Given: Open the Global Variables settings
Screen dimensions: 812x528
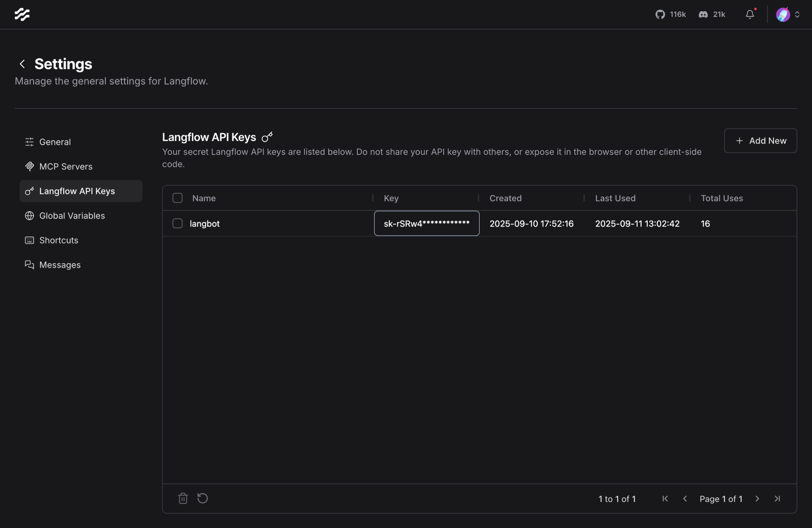Looking at the screenshot, I should 72,216.
